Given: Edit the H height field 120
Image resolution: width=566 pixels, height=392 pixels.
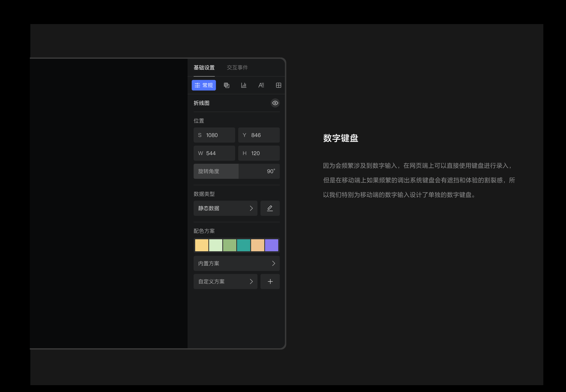Looking at the screenshot, I should (259, 153).
